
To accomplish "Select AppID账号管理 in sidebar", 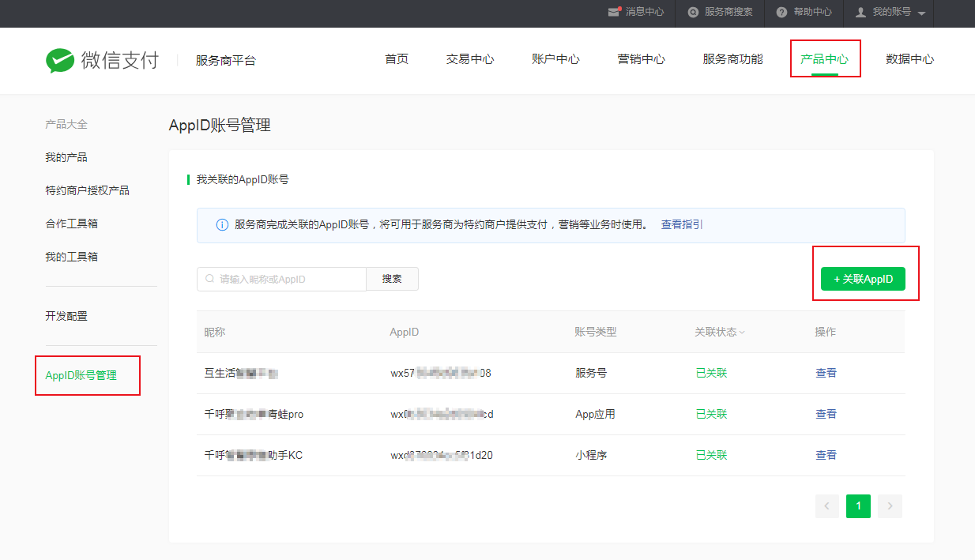I will pyautogui.click(x=81, y=375).
